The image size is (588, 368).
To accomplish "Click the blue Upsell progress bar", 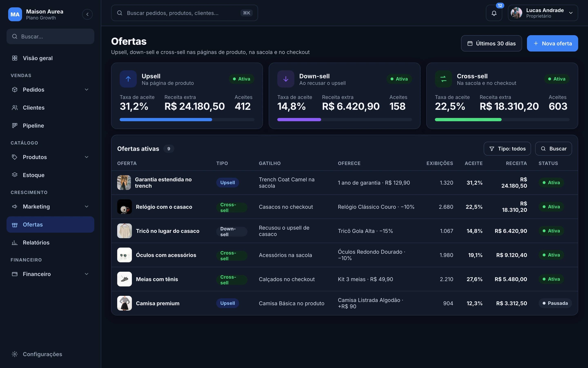I will point(166,120).
